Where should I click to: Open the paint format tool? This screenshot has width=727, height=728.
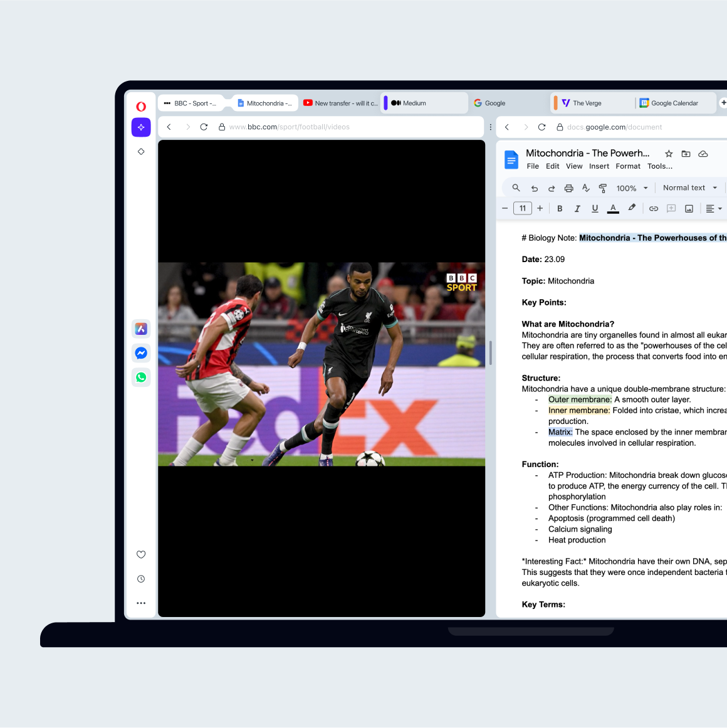(602, 187)
